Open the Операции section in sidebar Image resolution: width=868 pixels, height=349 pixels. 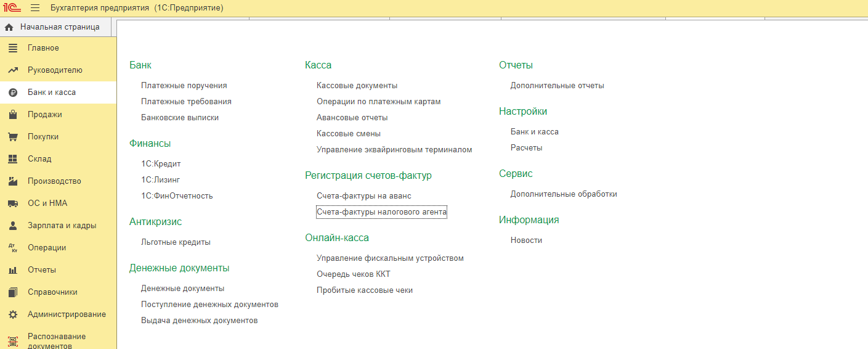coord(58,248)
